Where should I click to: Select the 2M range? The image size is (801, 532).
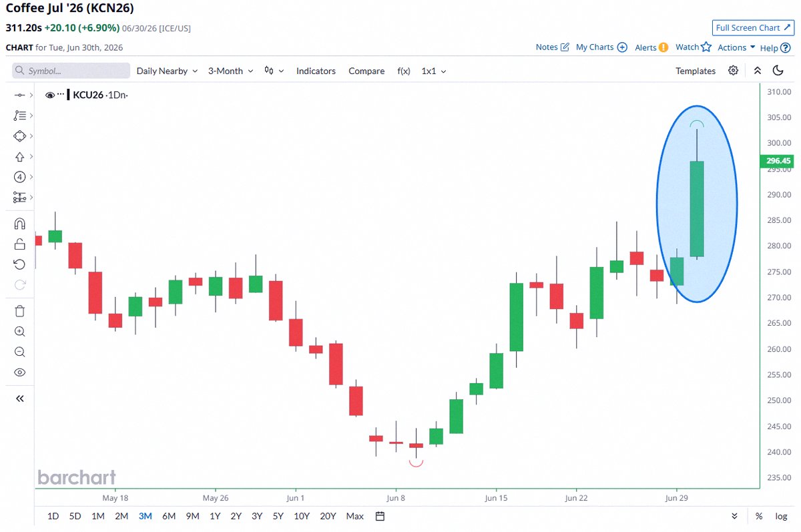[x=121, y=516]
